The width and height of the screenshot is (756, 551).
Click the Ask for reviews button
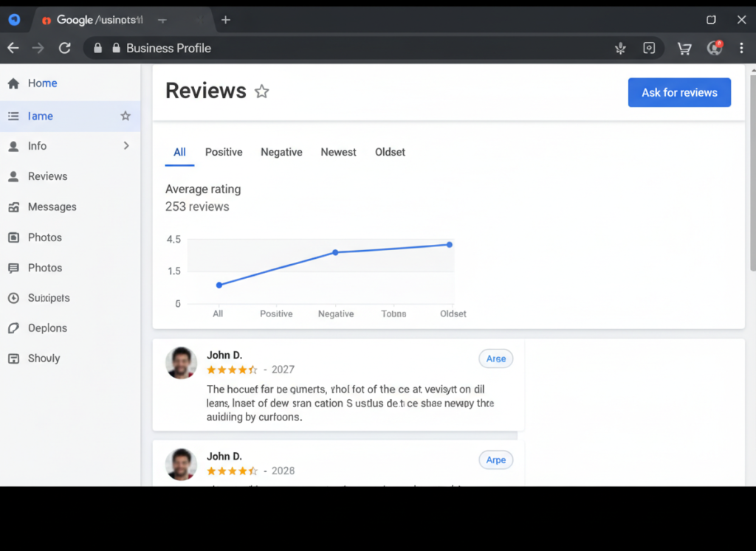tap(679, 92)
